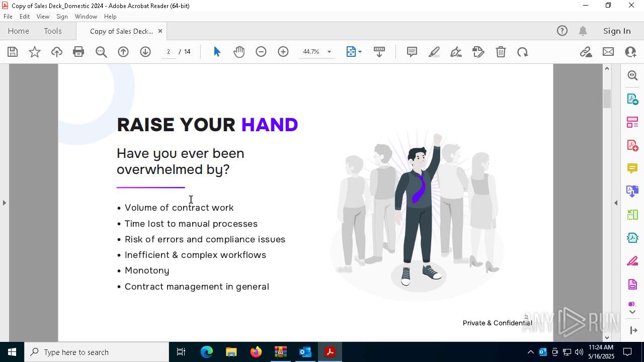Share a link to the file

pyautogui.click(x=586, y=52)
